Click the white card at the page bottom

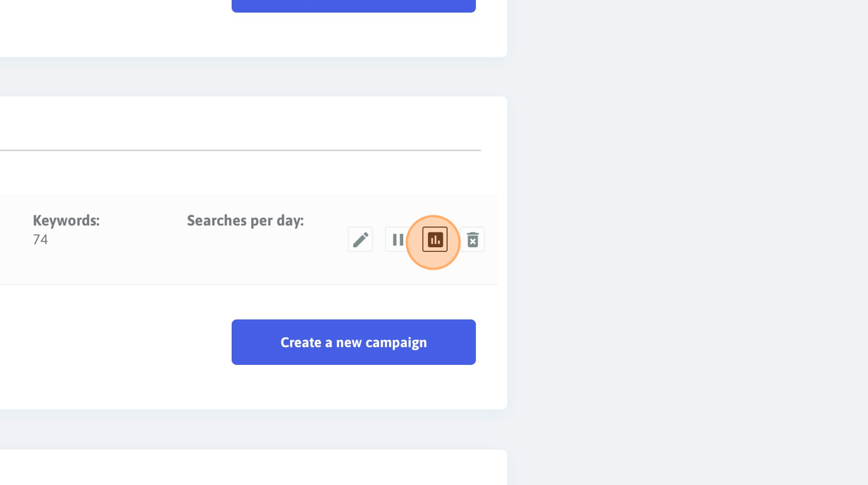click(x=253, y=467)
